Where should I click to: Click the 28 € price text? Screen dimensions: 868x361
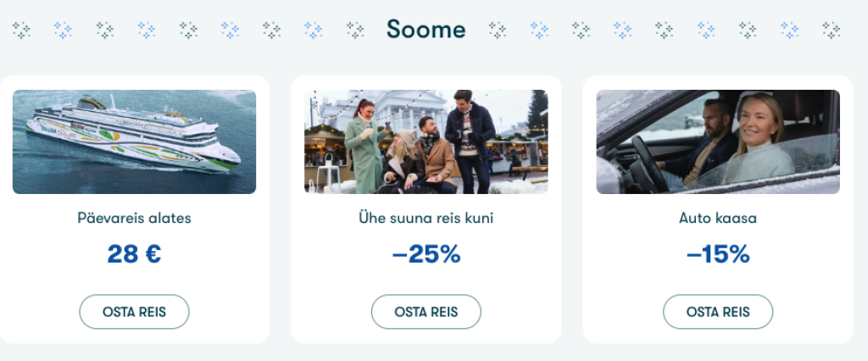(x=134, y=253)
